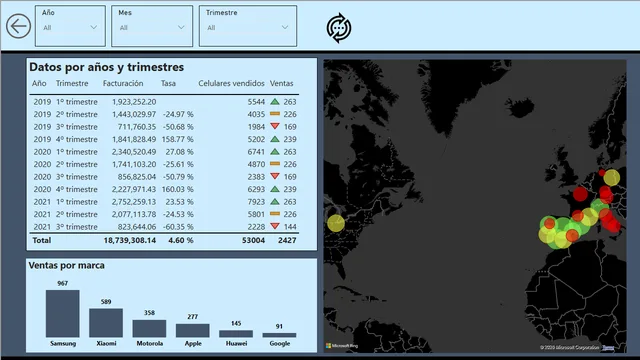Open the Terms link on the map

[x=608, y=348]
